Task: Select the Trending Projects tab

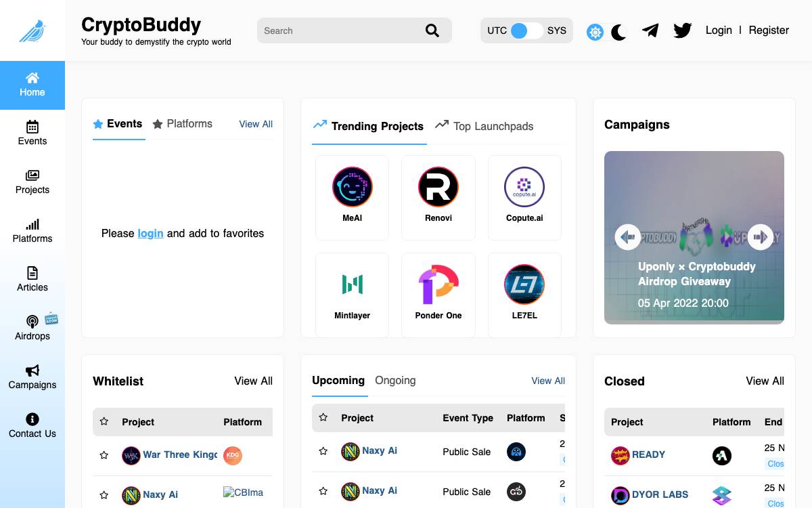Action: point(369,126)
